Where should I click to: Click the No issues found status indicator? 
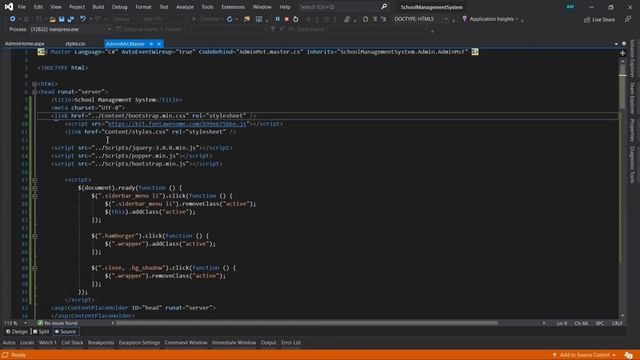58,323
